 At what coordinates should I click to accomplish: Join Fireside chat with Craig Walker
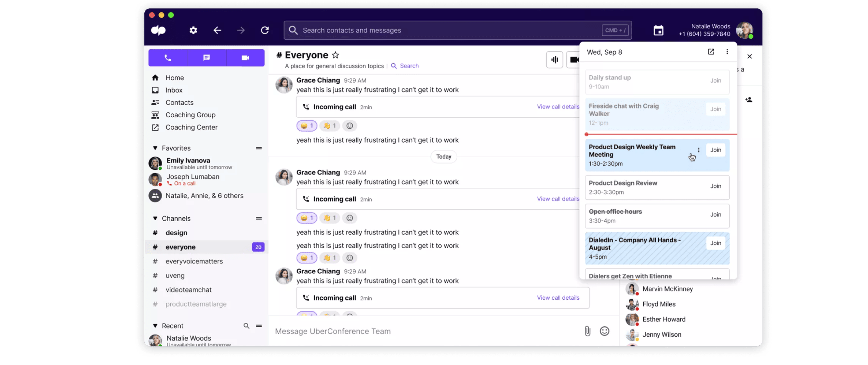[x=715, y=109]
